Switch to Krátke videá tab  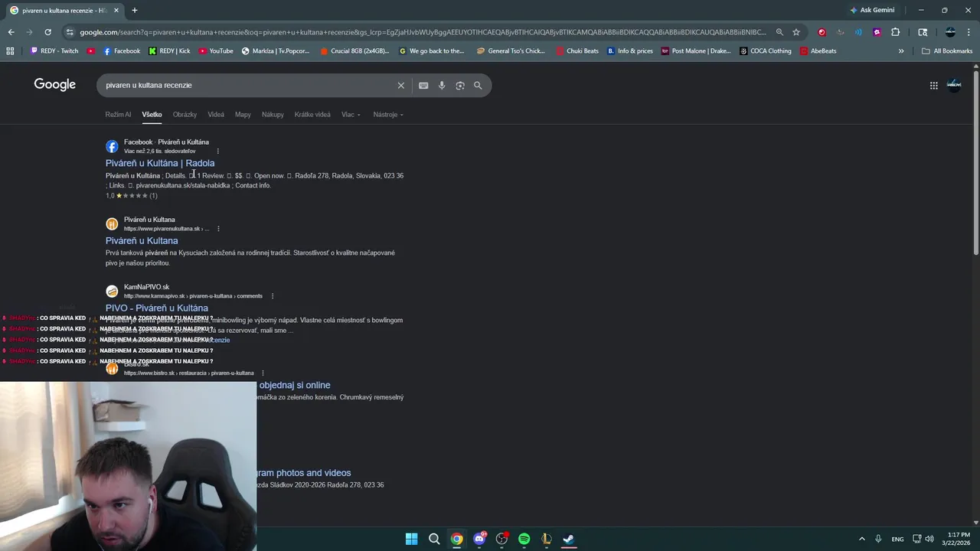(312, 115)
